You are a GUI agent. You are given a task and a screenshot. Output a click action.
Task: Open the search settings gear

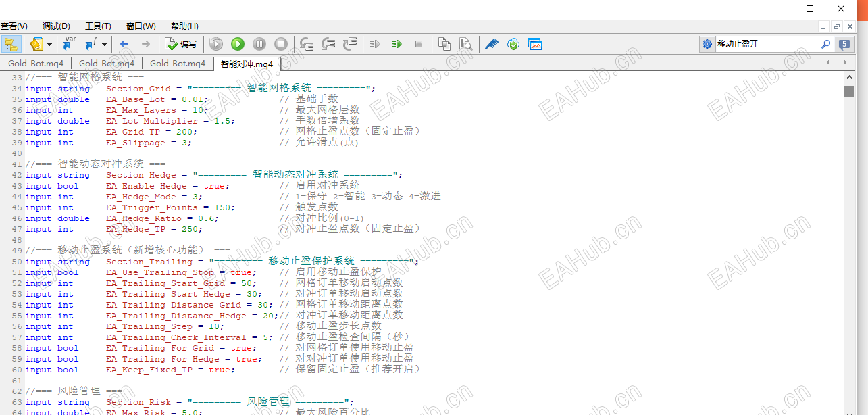click(x=707, y=45)
